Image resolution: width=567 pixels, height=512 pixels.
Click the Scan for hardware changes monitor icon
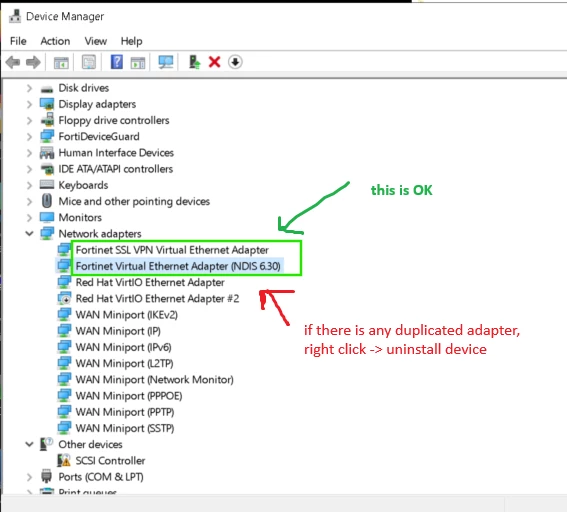(166, 62)
